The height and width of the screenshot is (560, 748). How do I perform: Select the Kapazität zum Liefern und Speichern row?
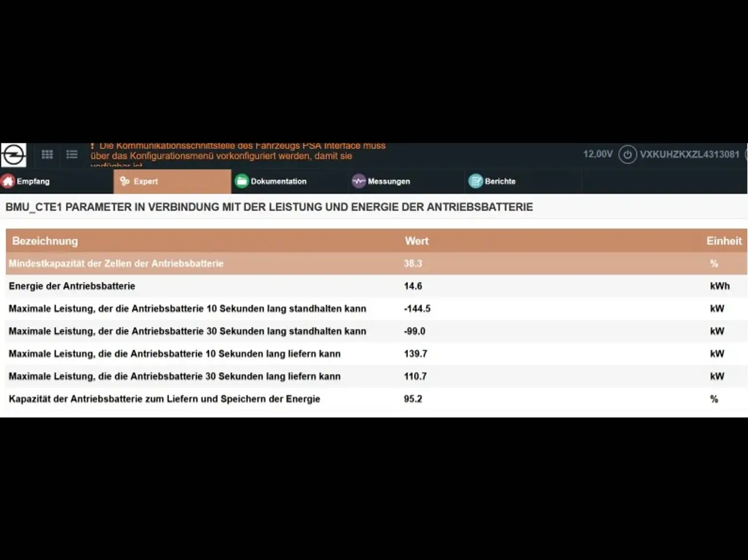pyautogui.click(x=164, y=399)
